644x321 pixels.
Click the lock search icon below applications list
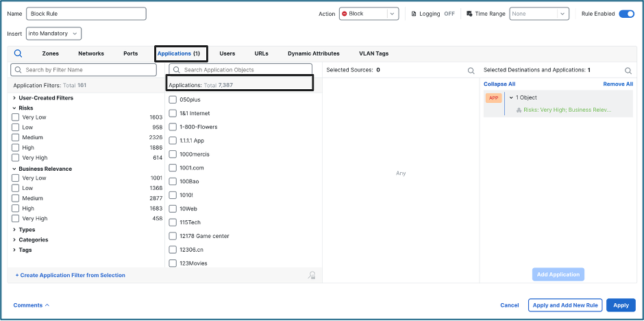pos(312,275)
